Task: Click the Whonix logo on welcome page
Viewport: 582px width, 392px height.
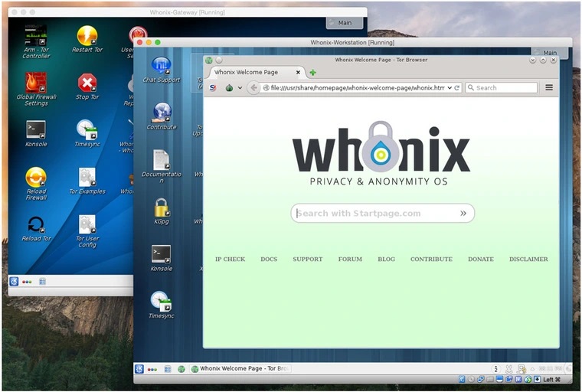Action: (x=381, y=153)
